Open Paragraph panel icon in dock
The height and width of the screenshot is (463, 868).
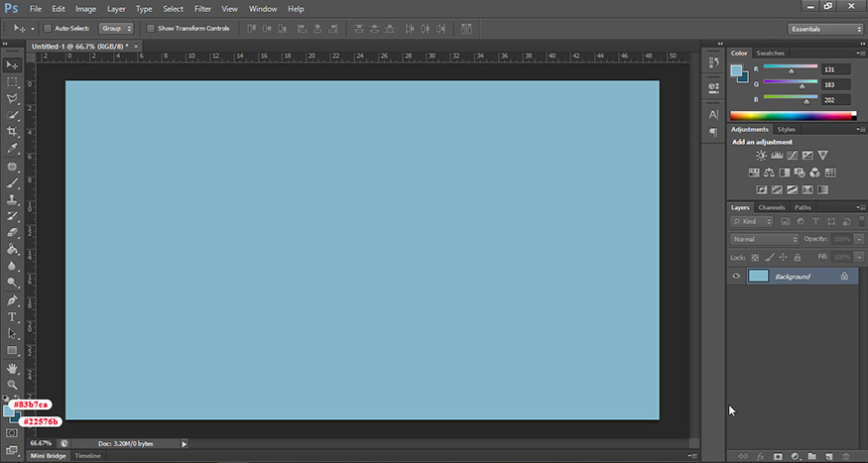pyautogui.click(x=713, y=132)
